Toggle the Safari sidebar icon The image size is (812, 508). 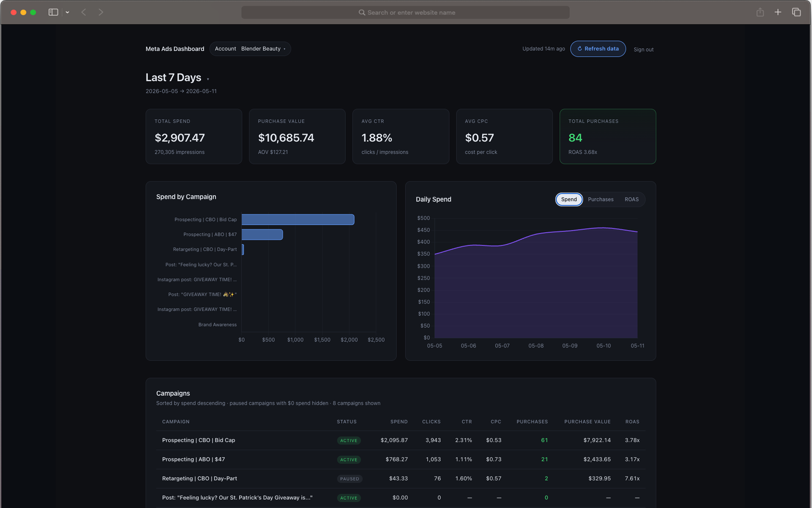coord(53,12)
